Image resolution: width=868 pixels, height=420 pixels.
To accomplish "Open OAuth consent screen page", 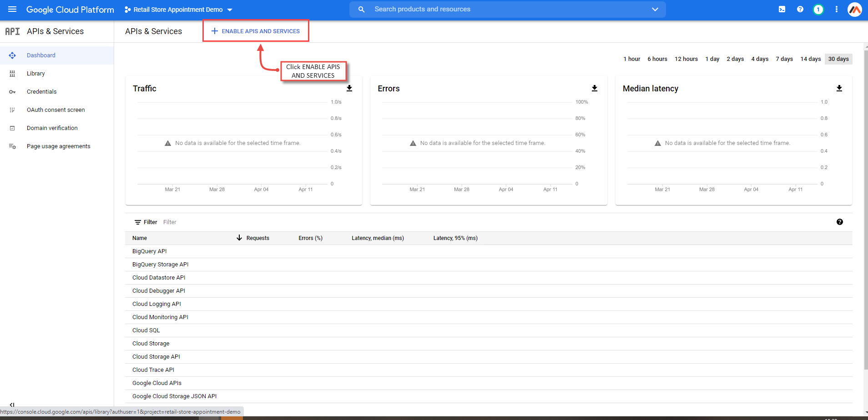I will (x=57, y=110).
